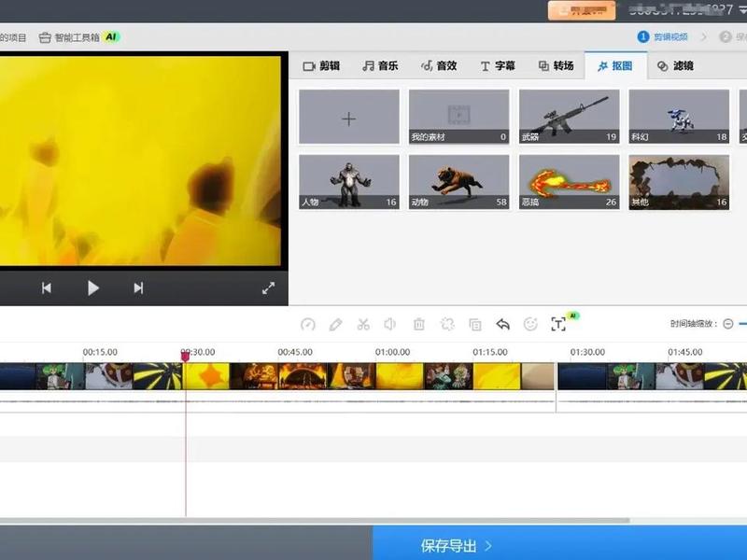Image resolution: width=747 pixels, height=560 pixels.
Task: Click the smiley sticker icon
Action: 530,324
